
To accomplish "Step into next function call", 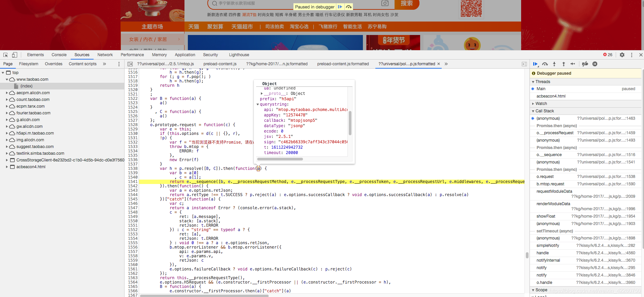I will click(x=554, y=64).
